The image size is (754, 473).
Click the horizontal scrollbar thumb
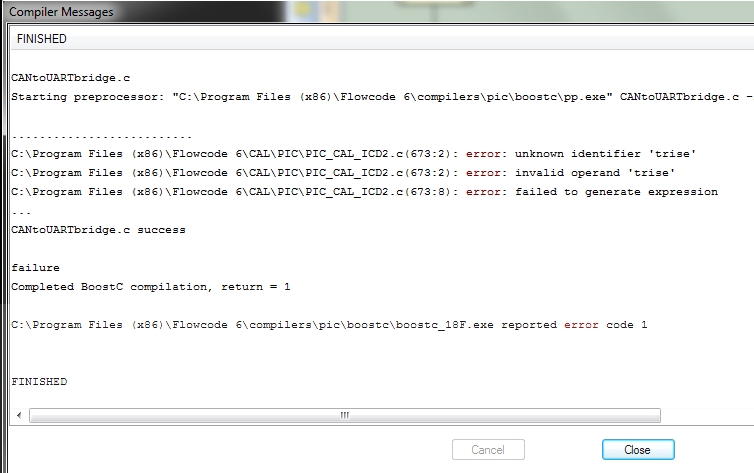tap(345, 415)
